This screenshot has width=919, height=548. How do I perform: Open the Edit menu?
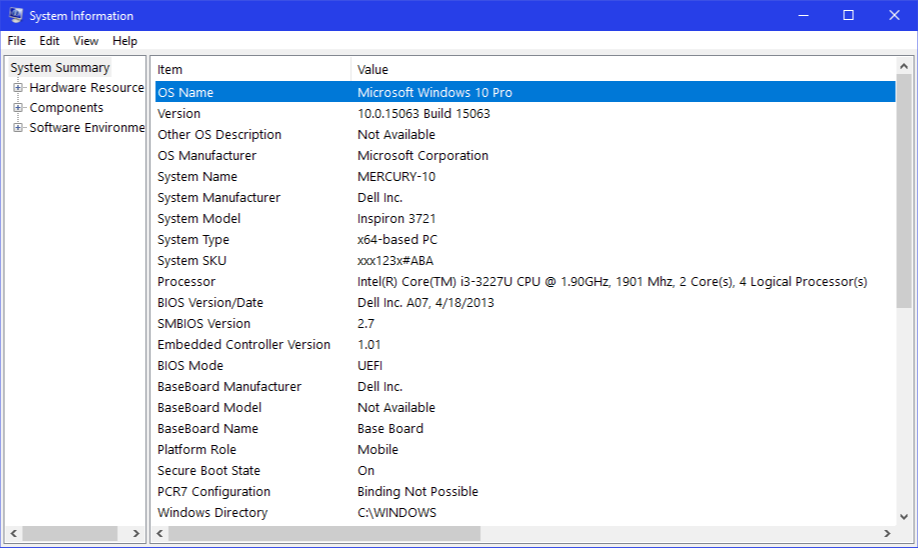coord(49,41)
